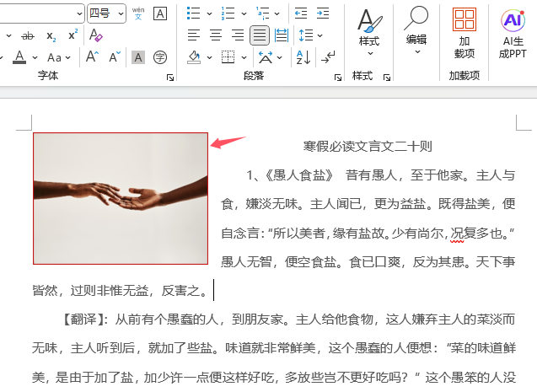Click the numbered list icon
The height and width of the screenshot is (392, 537).
point(228,13)
